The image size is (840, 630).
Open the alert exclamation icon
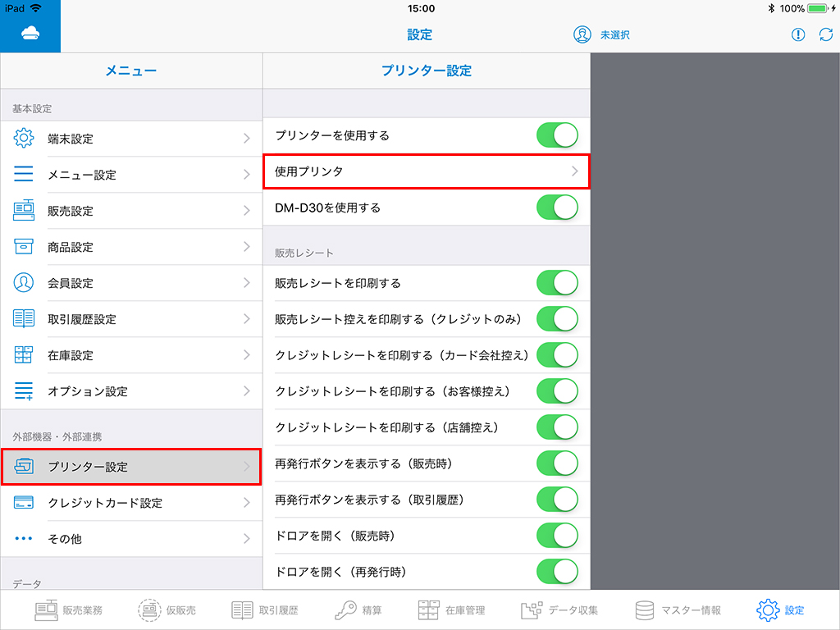pyautogui.click(x=798, y=34)
